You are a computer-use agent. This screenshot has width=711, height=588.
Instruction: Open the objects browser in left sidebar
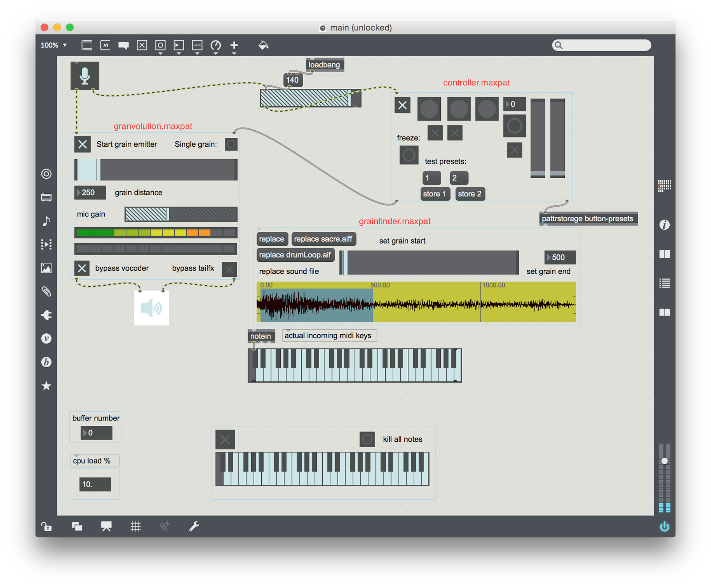pos(46,174)
